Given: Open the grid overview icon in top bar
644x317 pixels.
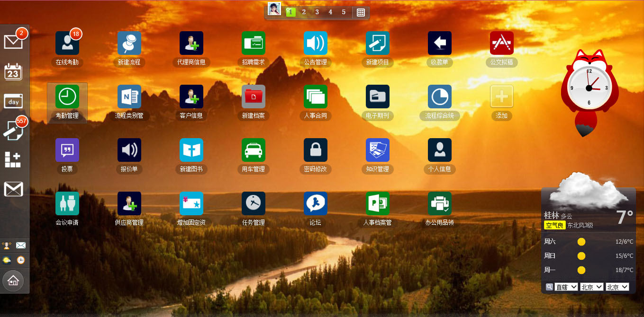Looking at the screenshot, I should pyautogui.click(x=361, y=13).
